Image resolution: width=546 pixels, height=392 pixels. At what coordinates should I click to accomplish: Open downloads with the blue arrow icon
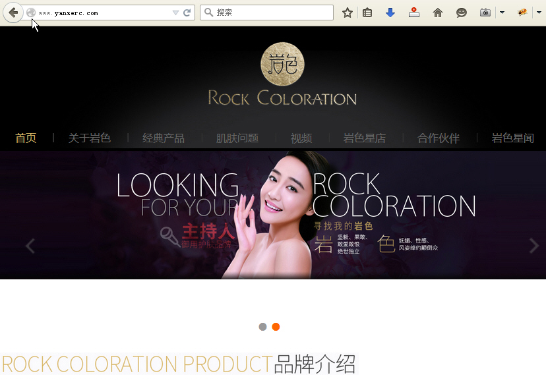pyautogui.click(x=390, y=13)
